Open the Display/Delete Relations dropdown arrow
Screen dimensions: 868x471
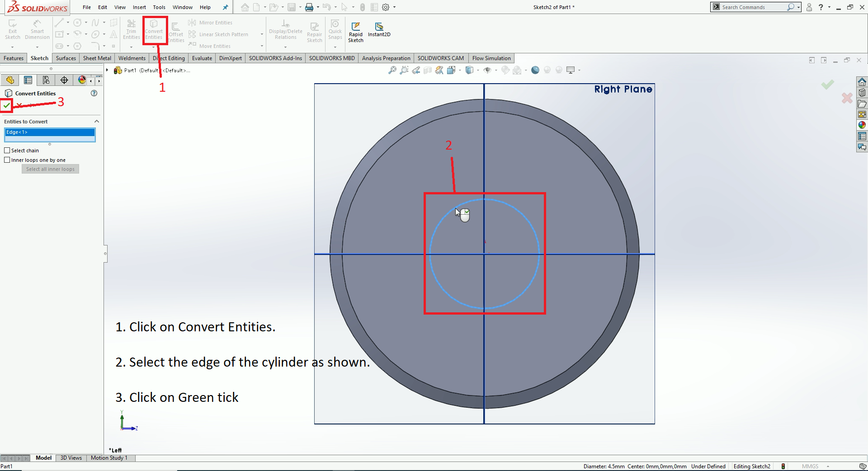pyautogui.click(x=285, y=47)
